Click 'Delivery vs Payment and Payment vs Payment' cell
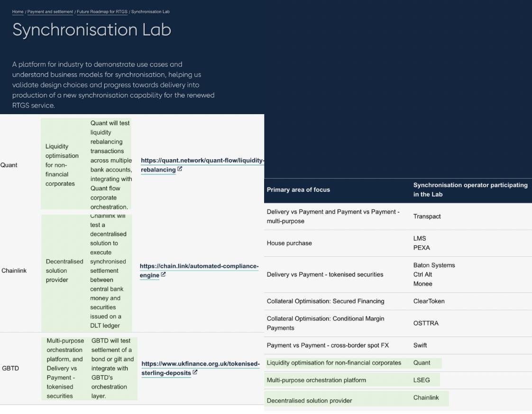532x414 pixels. tap(333, 216)
